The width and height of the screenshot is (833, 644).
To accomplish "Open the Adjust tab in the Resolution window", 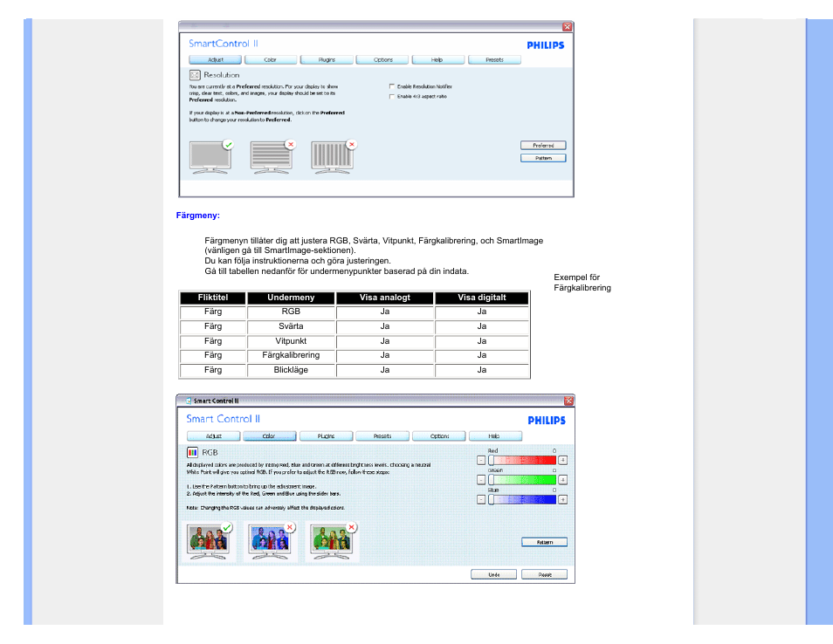I will (215, 60).
